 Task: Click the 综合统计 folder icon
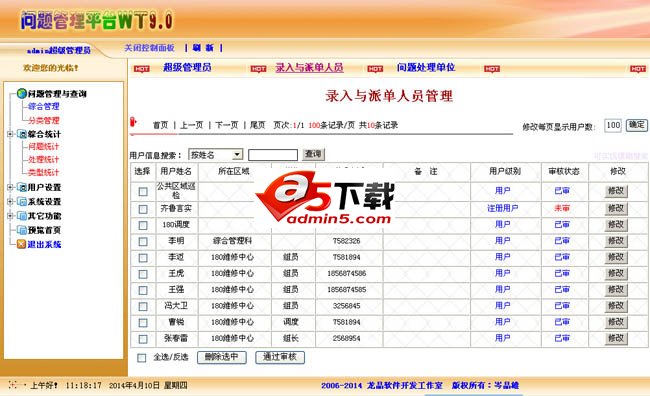point(22,134)
